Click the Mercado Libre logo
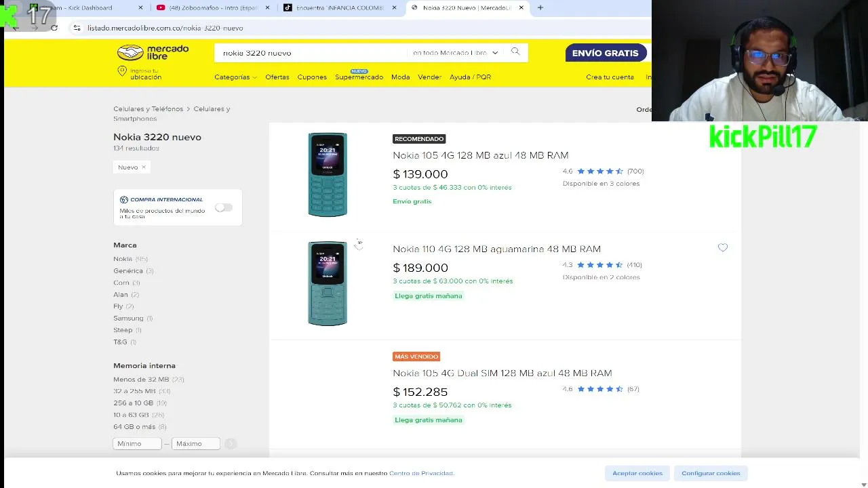Viewport: 868px width, 488px height. coord(153,52)
